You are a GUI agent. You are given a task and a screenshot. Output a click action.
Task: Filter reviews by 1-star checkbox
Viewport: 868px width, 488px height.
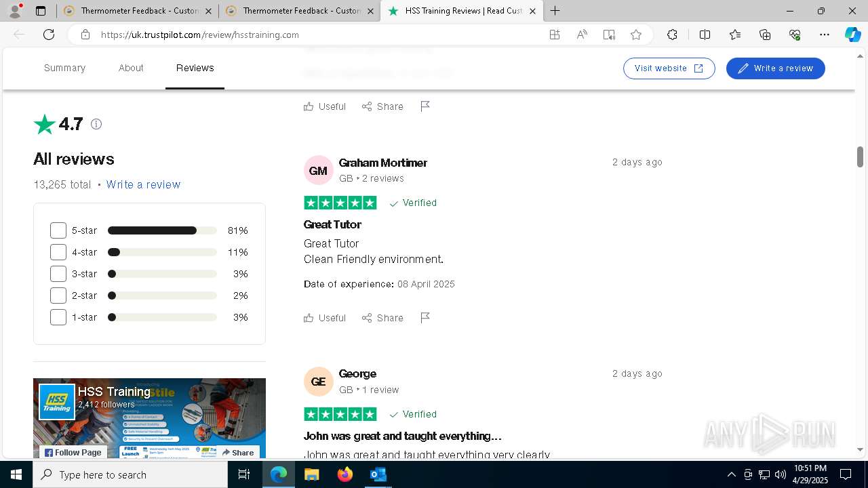pos(58,317)
